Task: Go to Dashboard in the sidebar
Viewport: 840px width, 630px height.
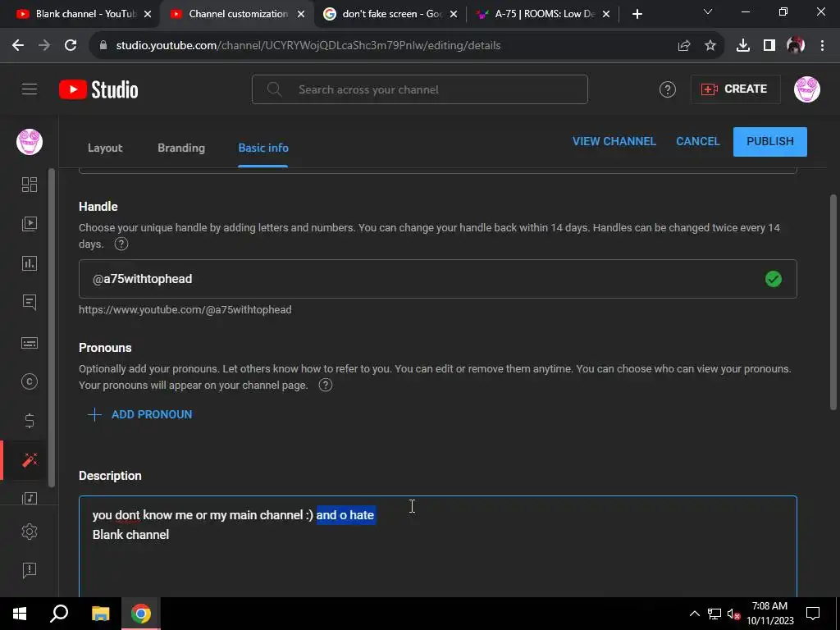Action: tap(30, 185)
